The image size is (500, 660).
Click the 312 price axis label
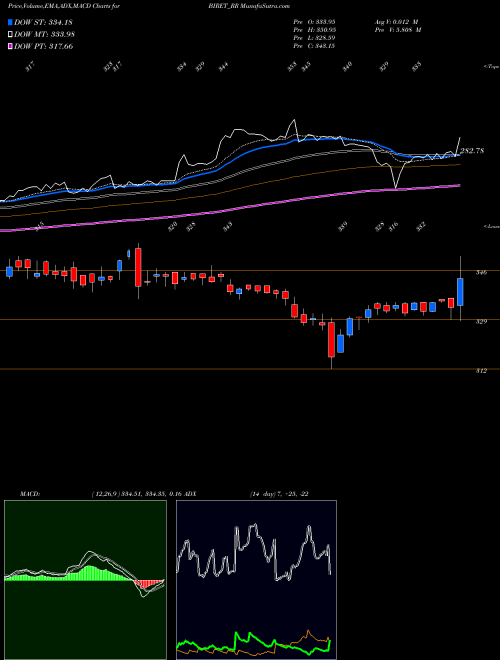[x=481, y=371]
